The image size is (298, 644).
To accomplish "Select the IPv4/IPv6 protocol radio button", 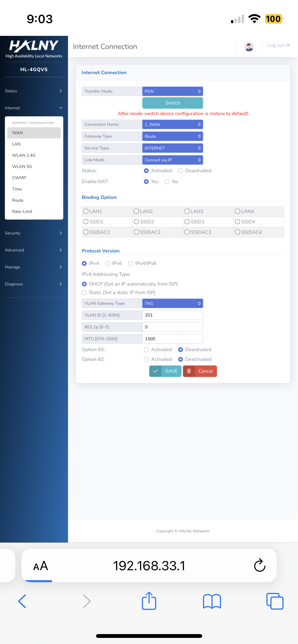I will point(131,264).
